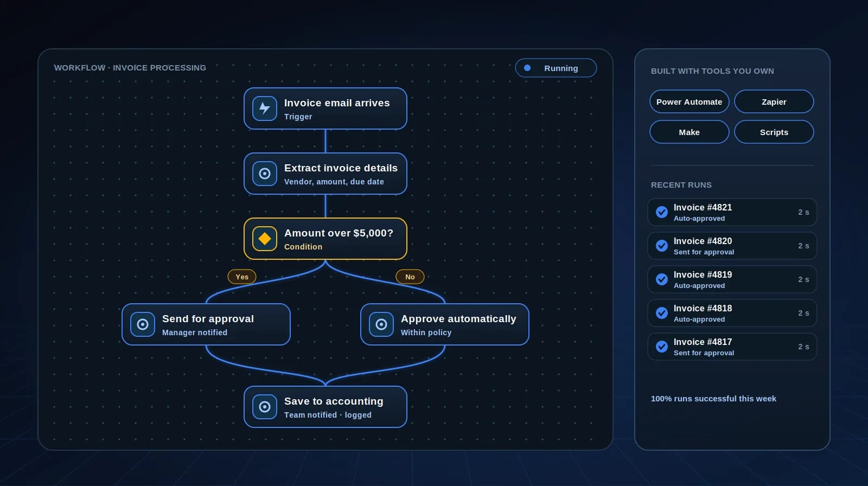
Task: Click 100% runs successful this week text
Action: point(713,399)
